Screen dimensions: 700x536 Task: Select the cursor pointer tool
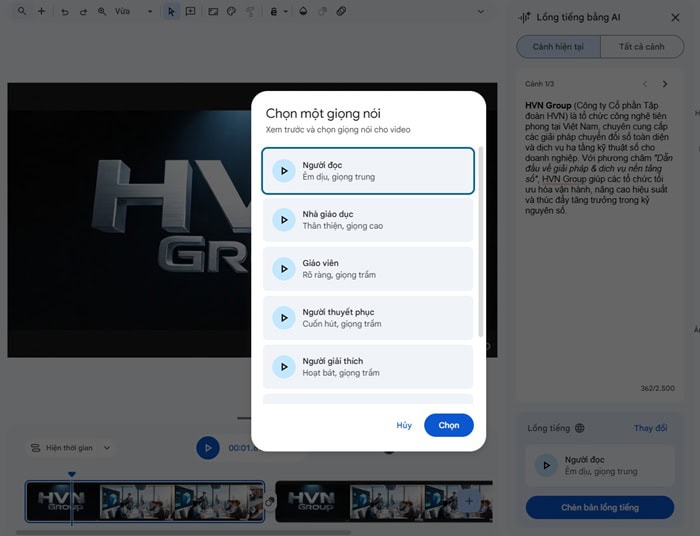point(171,12)
